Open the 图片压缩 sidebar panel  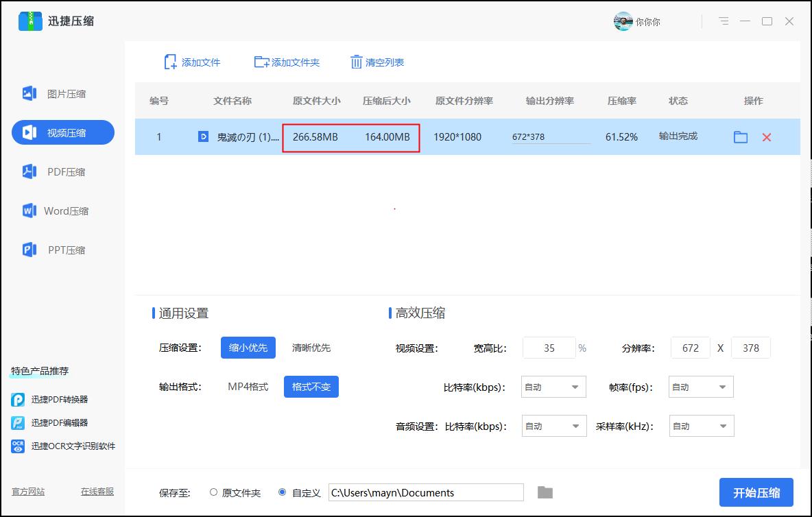click(x=63, y=93)
